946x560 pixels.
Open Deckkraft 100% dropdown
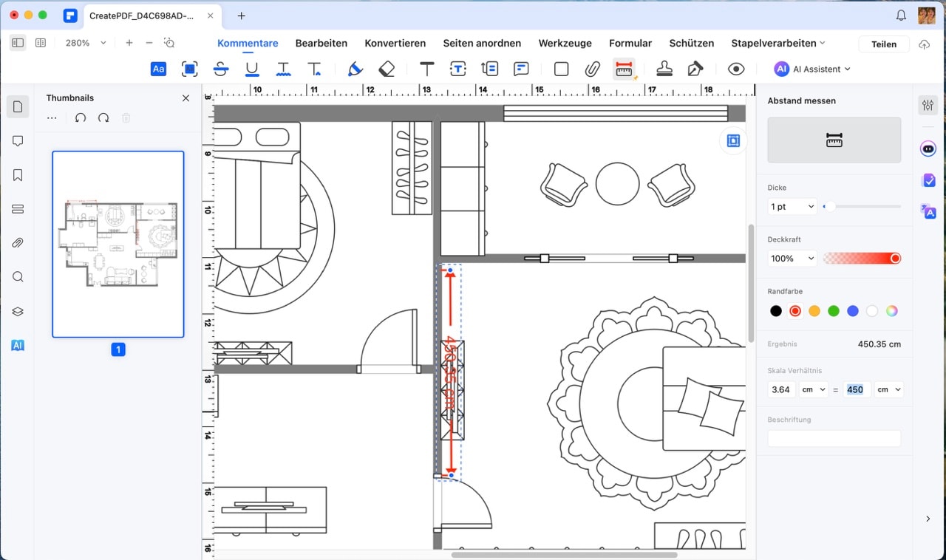click(x=792, y=258)
